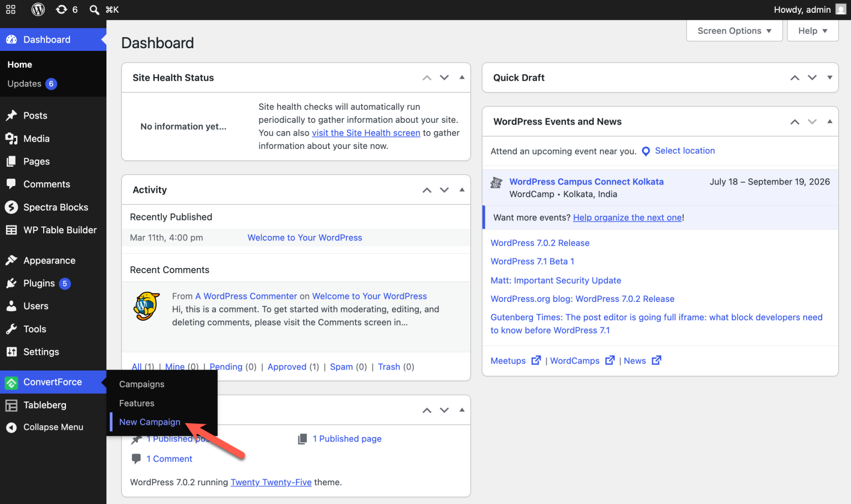Click the Tools wrench icon
The image size is (851, 504).
(x=11, y=329)
